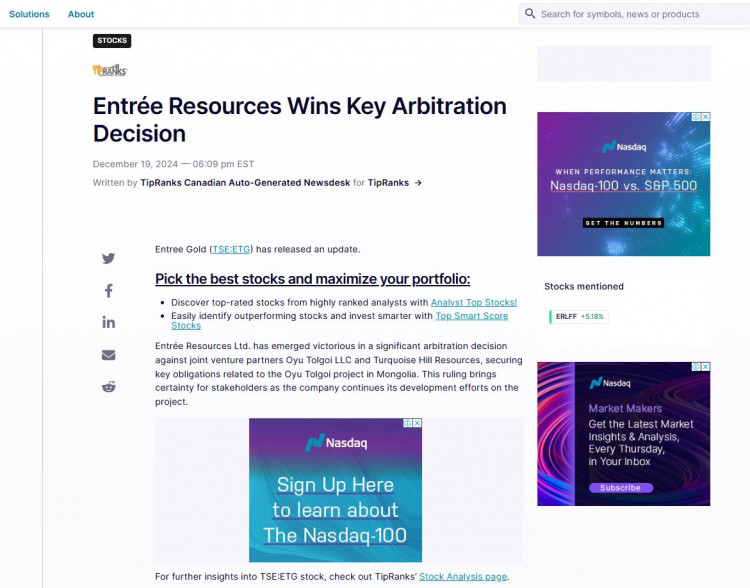Image resolution: width=750 pixels, height=588 pixels.
Task: Close the Market Makers ad
Action: tap(706, 366)
